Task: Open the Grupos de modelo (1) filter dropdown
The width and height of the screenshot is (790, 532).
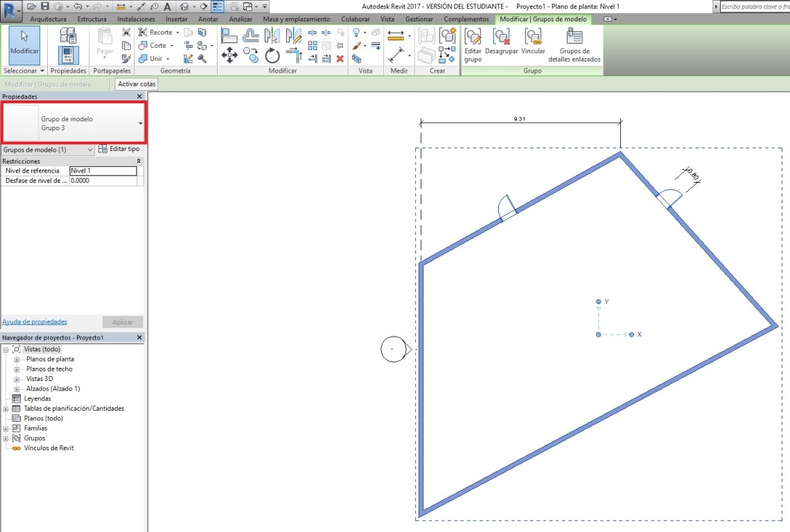Action: tap(90, 150)
